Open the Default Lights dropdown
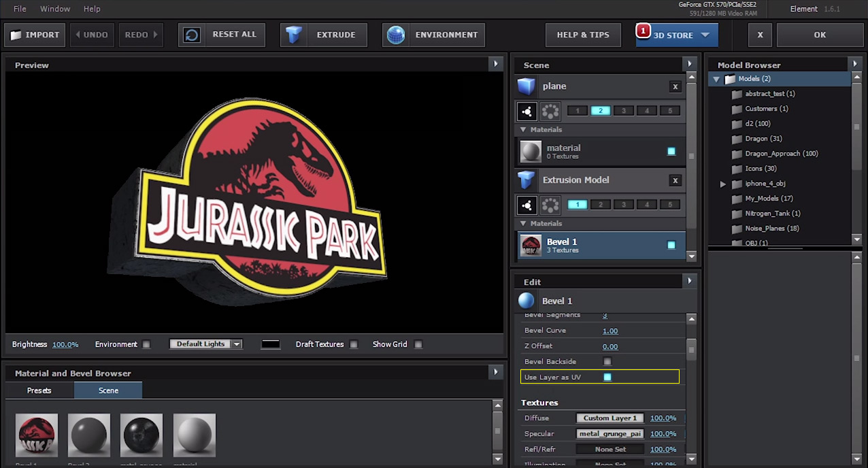 click(x=205, y=344)
